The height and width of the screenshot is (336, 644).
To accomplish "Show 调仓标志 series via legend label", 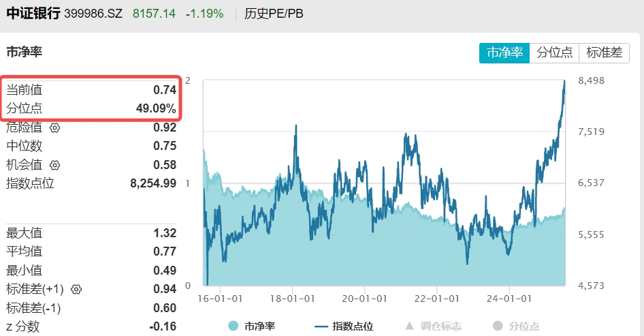I will tap(440, 326).
